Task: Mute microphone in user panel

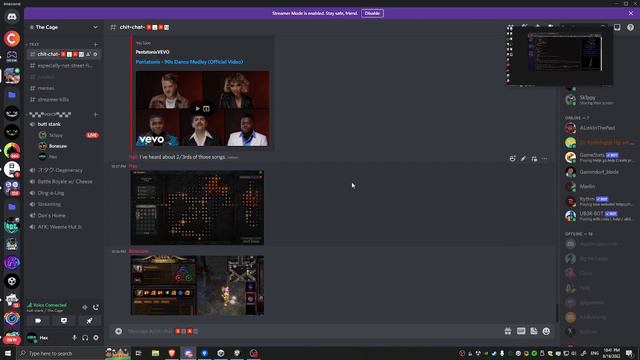Action: click(x=74, y=338)
